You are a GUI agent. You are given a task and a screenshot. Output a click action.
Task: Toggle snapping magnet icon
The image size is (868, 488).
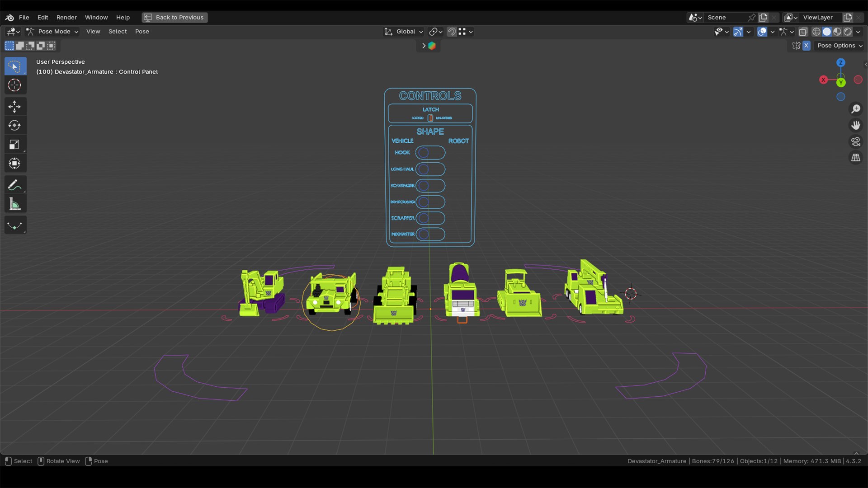[452, 32]
